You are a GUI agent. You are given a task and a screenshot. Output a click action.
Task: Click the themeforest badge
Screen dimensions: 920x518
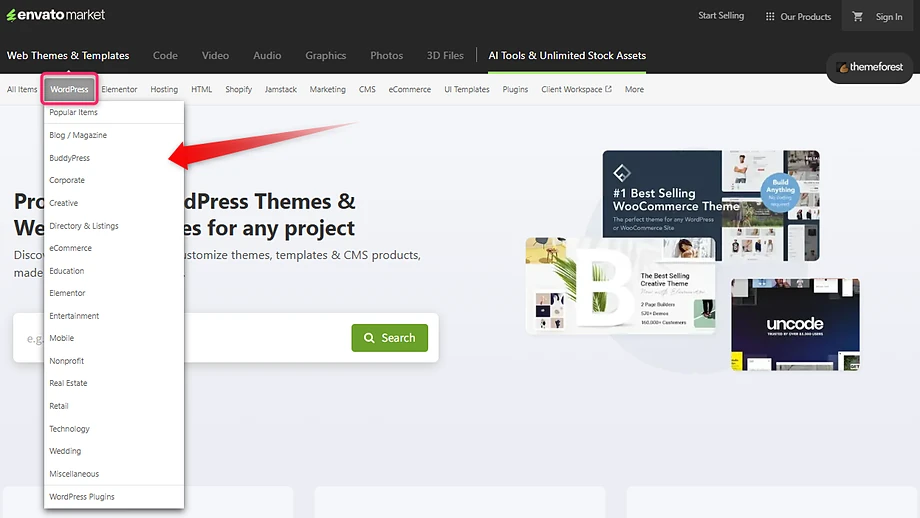(x=870, y=67)
